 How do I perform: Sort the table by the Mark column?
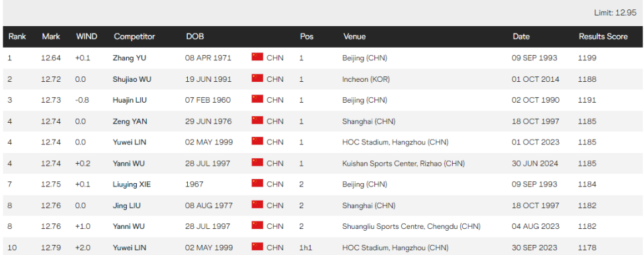[51, 36]
